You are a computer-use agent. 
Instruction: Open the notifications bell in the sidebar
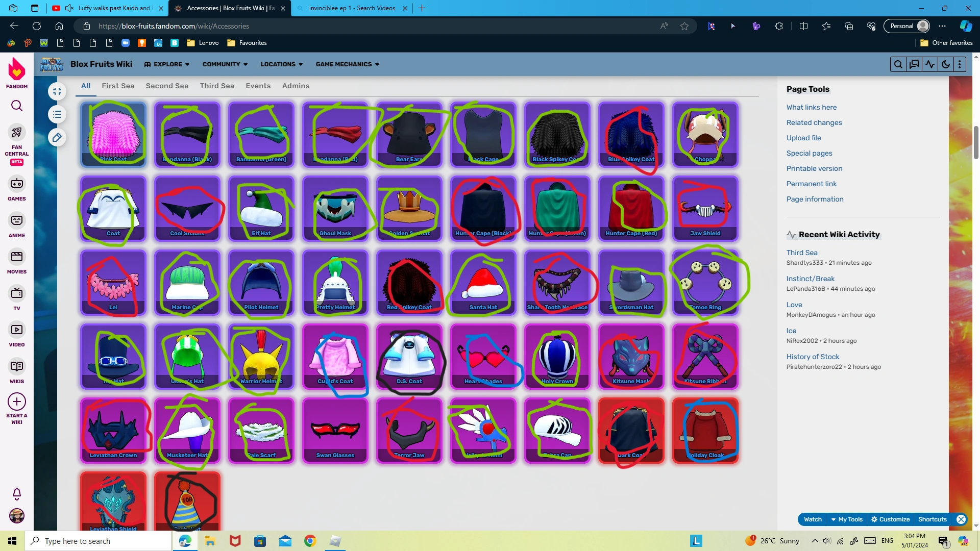tap(17, 494)
